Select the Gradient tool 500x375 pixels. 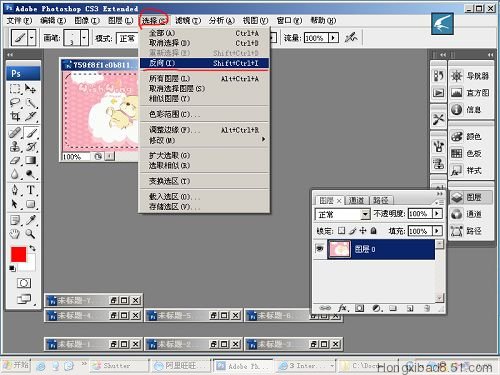click(x=31, y=160)
